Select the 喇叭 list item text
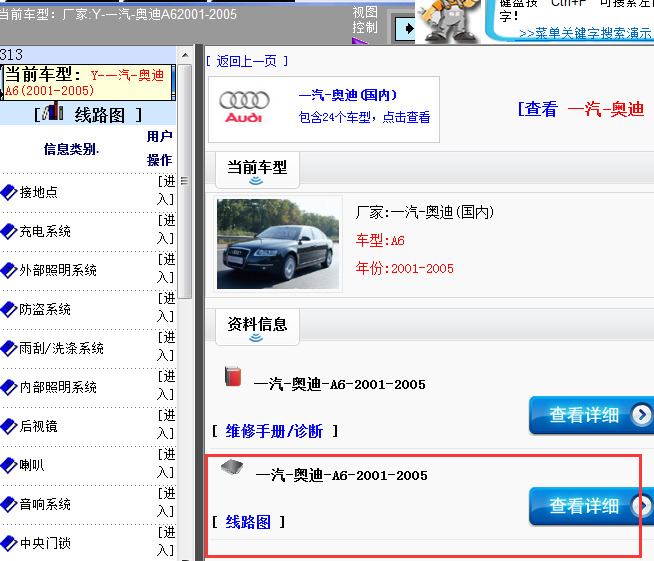Image resolution: width=654 pixels, height=561 pixels. [32, 465]
